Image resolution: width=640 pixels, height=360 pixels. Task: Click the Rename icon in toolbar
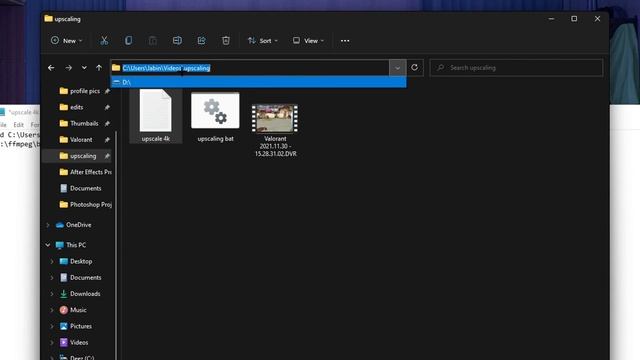(177, 40)
